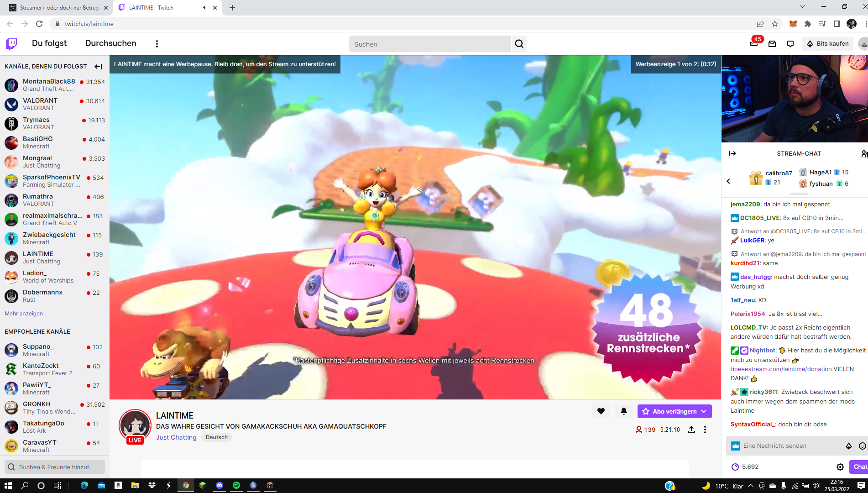Expand the Abo verlängern dropdown
The width and height of the screenshot is (868, 493).
coord(704,411)
